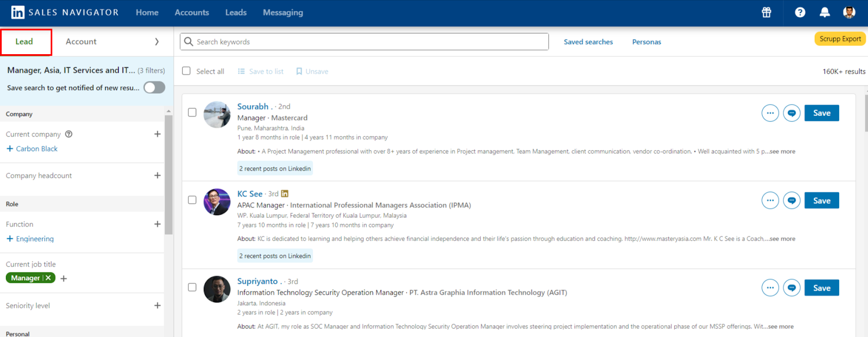Click the Current company help icon
Image resolution: width=868 pixels, height=337 pixels.
pos(69,134)
